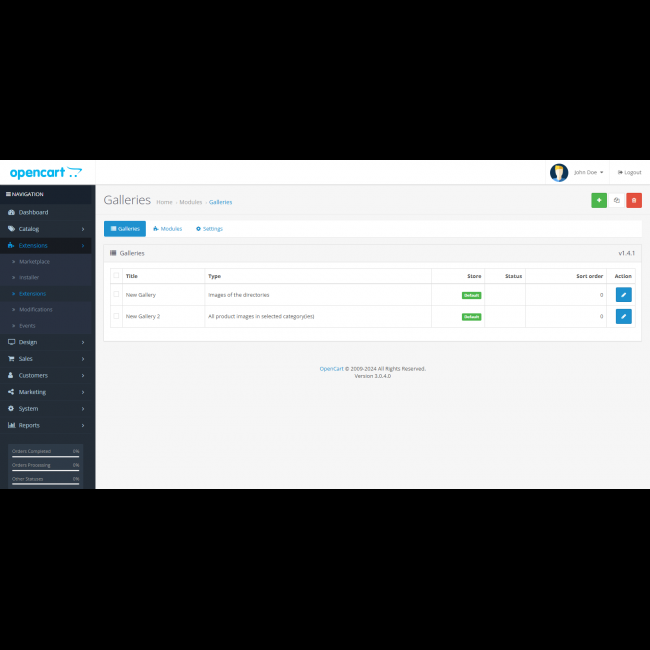This screenshot has height=650, width=650.
Task: Click the OpenCart logo
Action: tap(45, 172)
